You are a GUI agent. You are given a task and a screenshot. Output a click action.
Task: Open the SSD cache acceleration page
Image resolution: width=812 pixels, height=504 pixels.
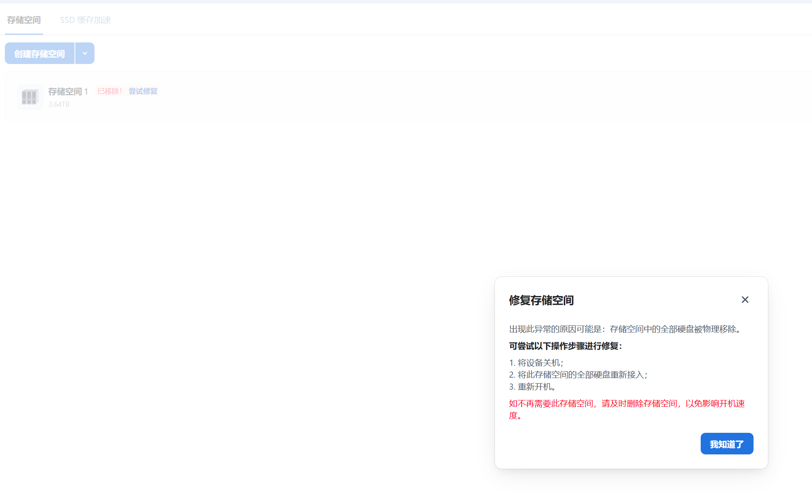coord(86,20)
